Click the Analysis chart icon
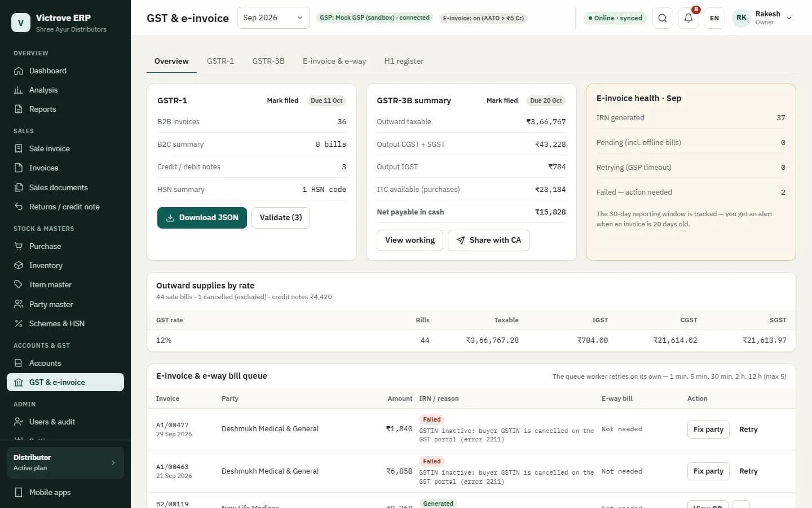 pos(19,90)
